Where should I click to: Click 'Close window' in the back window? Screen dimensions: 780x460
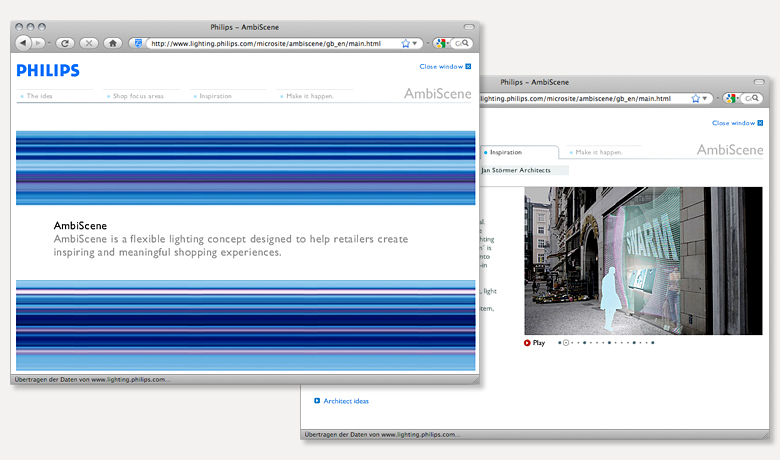click(737, 123)
